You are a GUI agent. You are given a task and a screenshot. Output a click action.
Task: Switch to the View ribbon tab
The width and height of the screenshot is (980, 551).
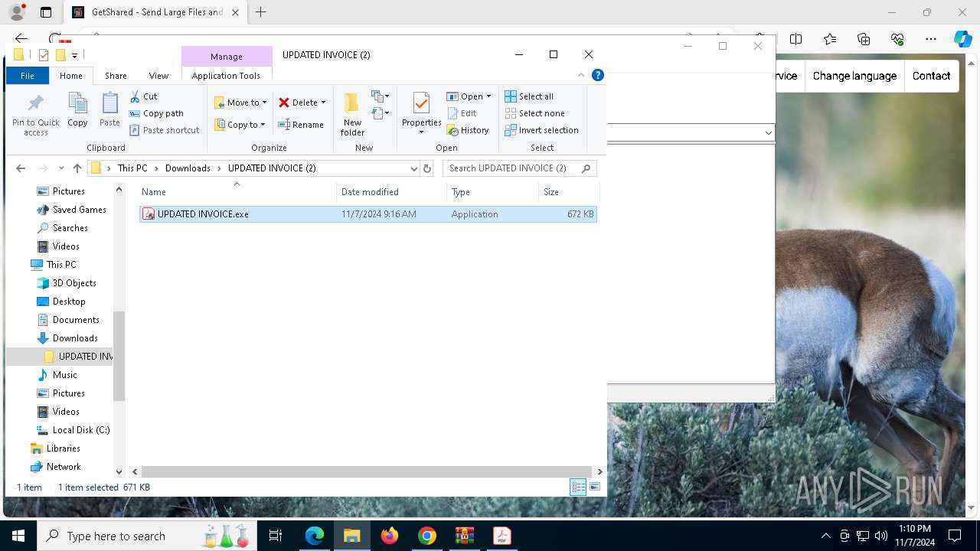pyautogui.click(x=158, y=76)
